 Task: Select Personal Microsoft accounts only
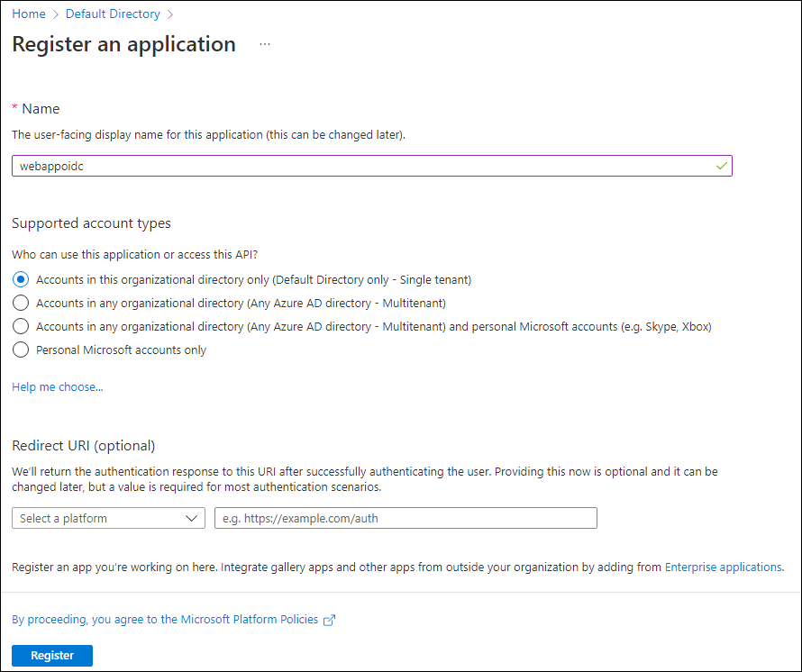21,350
